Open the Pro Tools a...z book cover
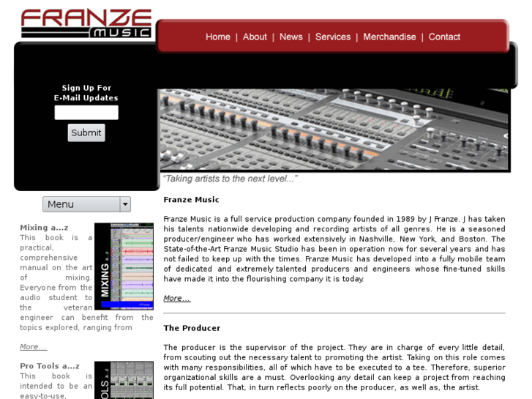Image resolution: width=532 pixels, height=399 pixels. click(124, 380)
